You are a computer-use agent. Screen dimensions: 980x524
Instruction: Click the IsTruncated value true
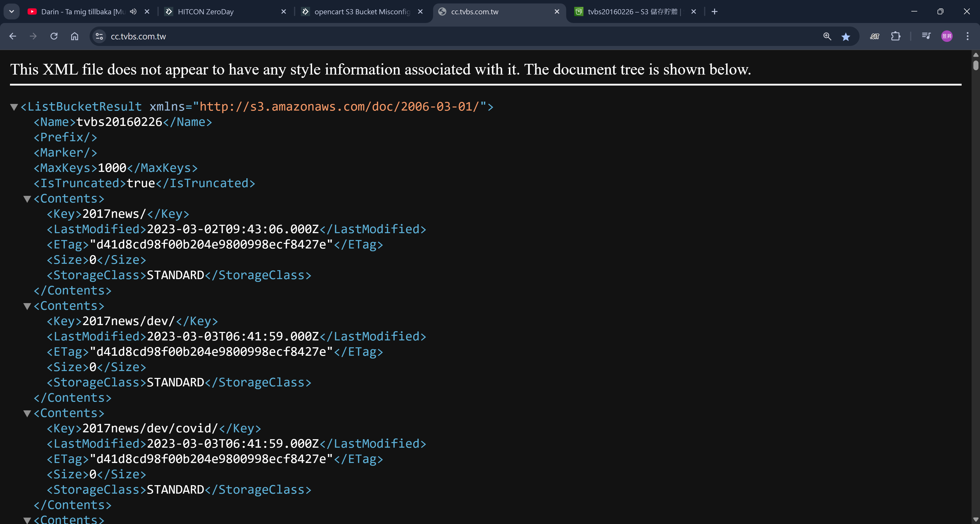[x=141, y=183]
